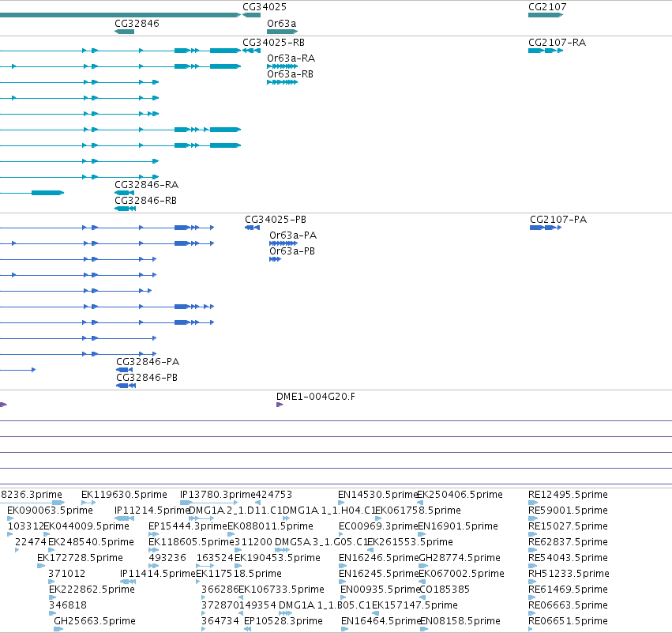The height and width of the screenshot is (633, 672).
Task: Click the 424753 EST arrow
Action: click(257, 503)
